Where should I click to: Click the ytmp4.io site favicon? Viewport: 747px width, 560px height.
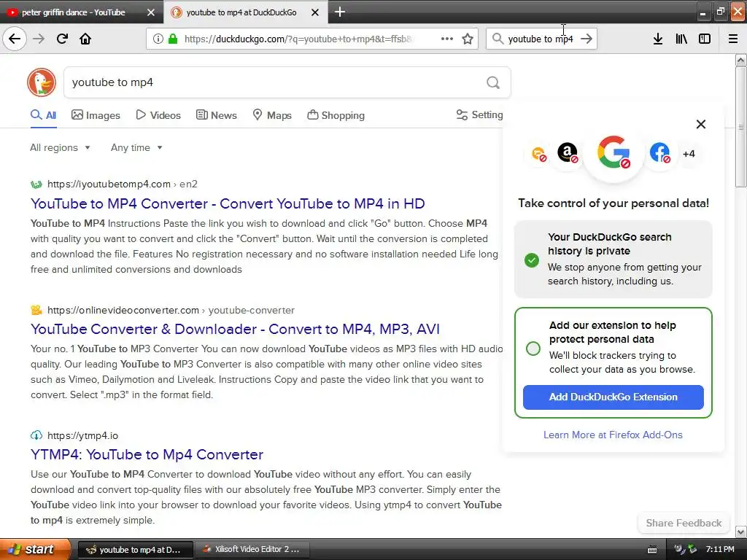coord(36,435)
